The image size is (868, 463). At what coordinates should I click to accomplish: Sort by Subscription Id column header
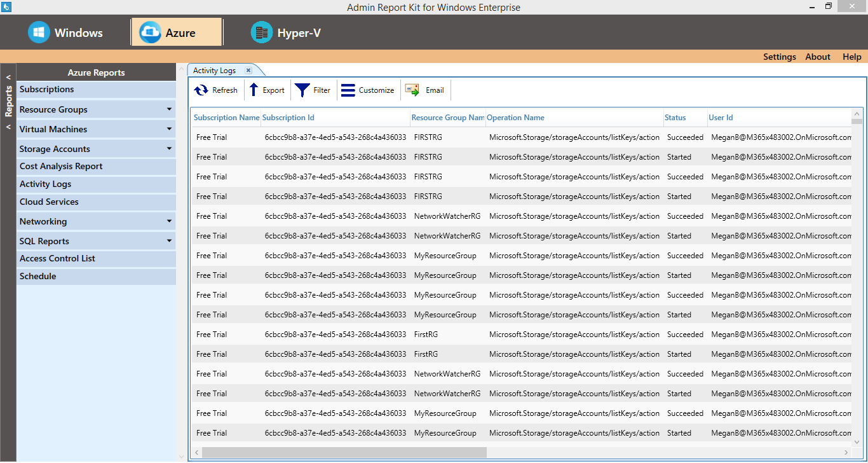pos(336,118)
